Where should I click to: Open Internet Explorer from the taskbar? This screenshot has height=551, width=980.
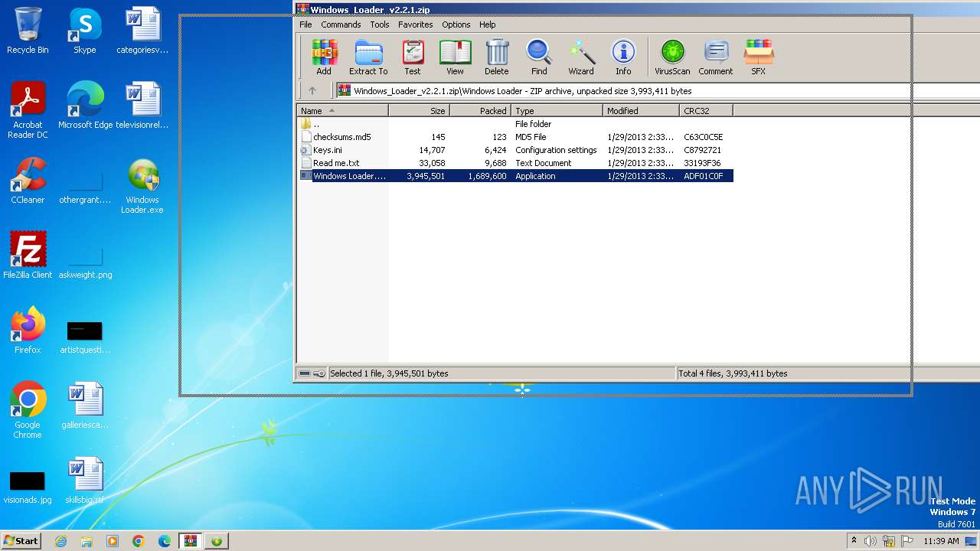point(60,541)
